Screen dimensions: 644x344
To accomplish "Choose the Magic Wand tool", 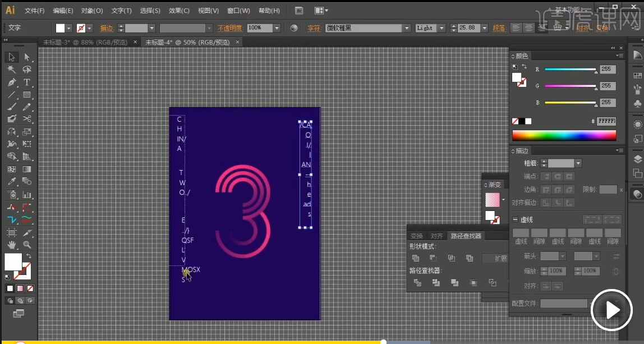I will (x=12, y=70).
